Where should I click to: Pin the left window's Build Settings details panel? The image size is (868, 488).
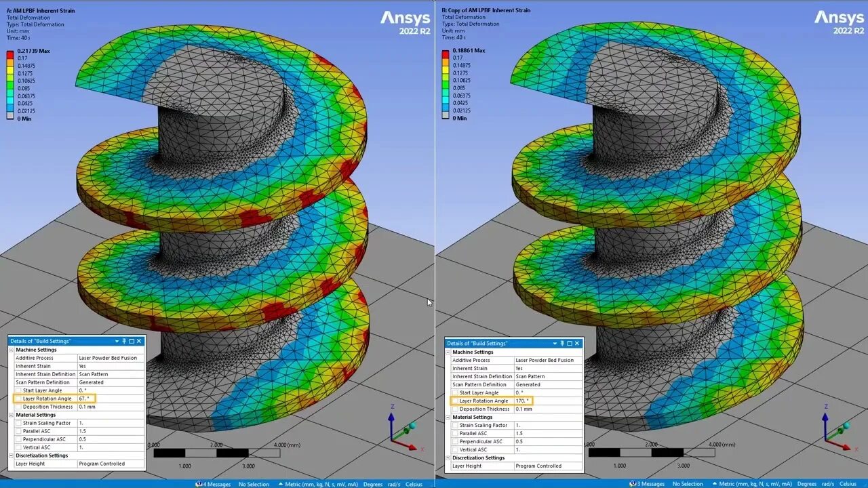(124, 341)
